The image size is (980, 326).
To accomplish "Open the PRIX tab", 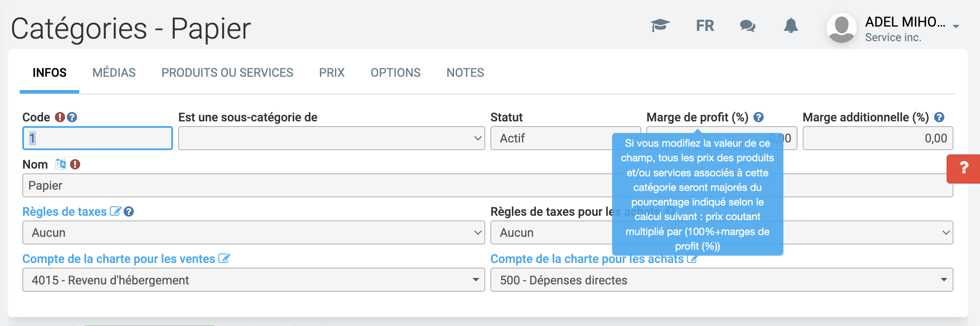I will pos(332,72).
